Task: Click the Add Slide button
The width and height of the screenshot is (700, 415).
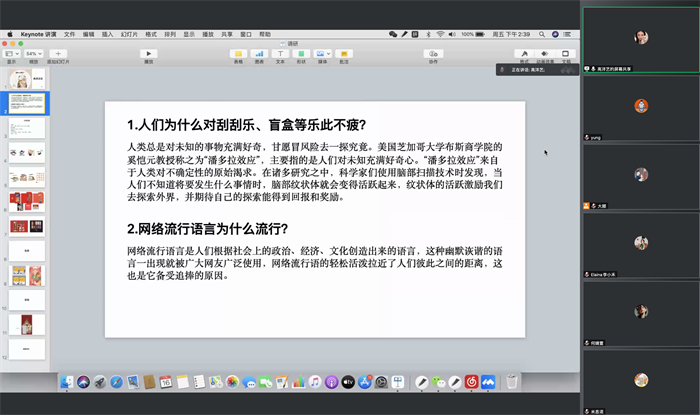Action: 60,54
